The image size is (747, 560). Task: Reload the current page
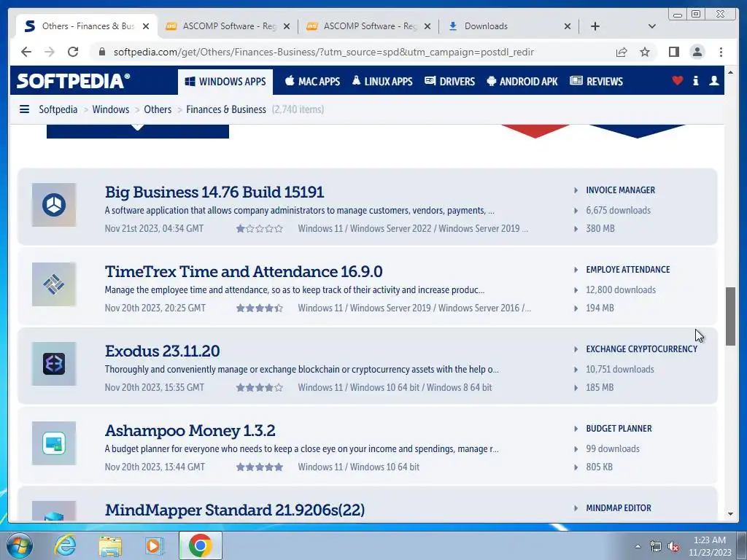73,52
